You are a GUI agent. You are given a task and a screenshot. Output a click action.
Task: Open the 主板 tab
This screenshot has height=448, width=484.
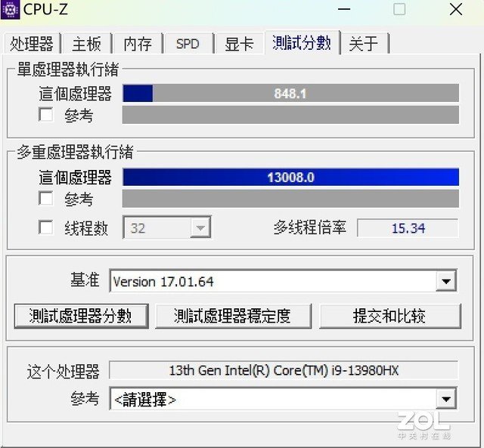(86, 44)
